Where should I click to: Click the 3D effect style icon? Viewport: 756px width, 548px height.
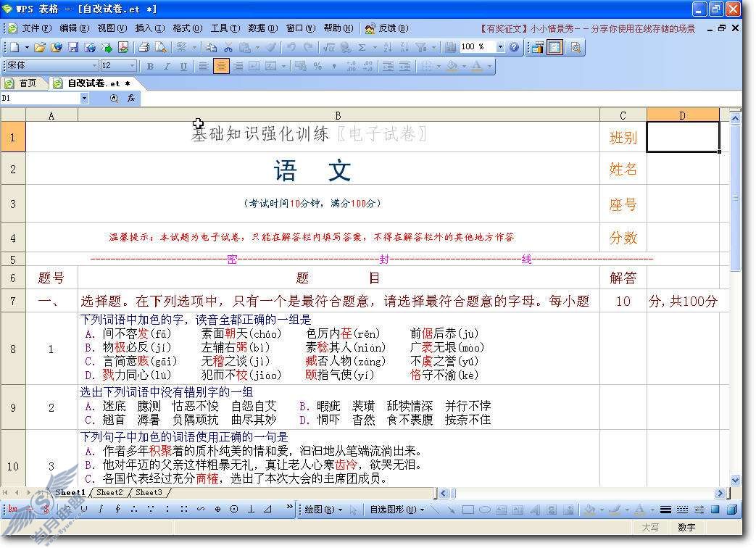[732, 510]
